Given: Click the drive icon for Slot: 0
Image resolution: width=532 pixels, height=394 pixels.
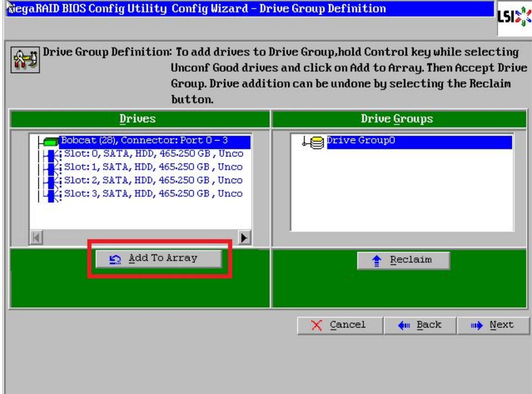Looking at the screenshot, I should click(54, 155).
